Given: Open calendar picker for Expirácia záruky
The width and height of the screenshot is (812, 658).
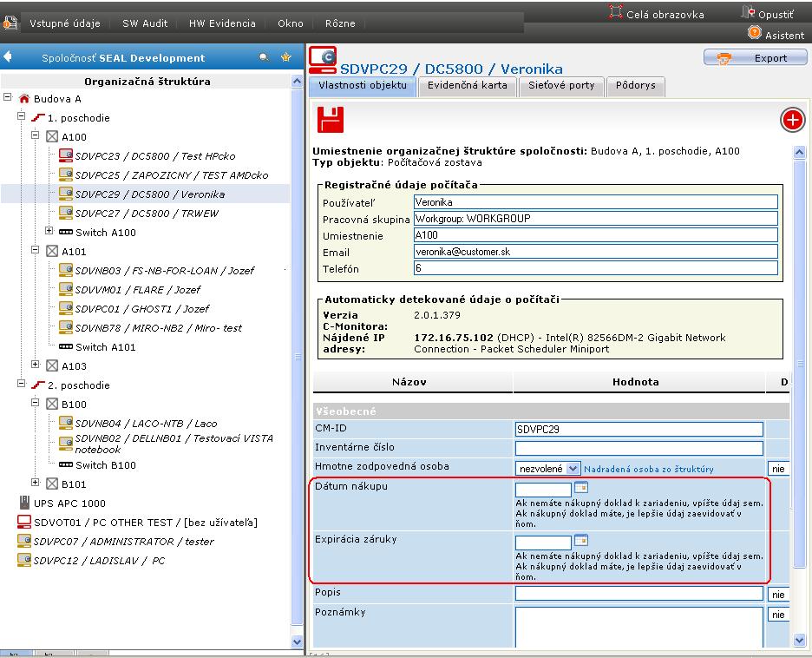Looking at the screenshot, I should click(581, 540).
